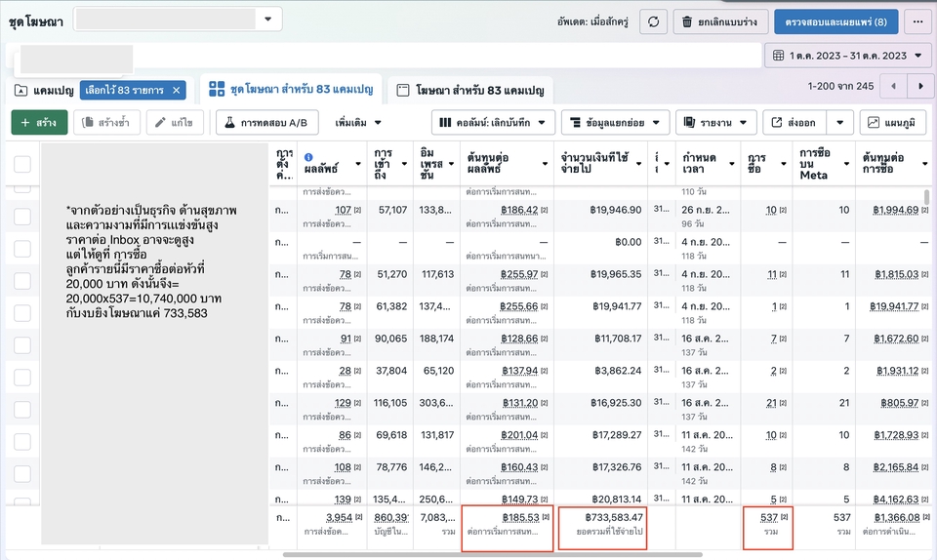The width and height of the screenshot is (937, 560).
Task: Click the cost per result ฿186.42 link
Action: pyautogui.click(x=519, y=210)
